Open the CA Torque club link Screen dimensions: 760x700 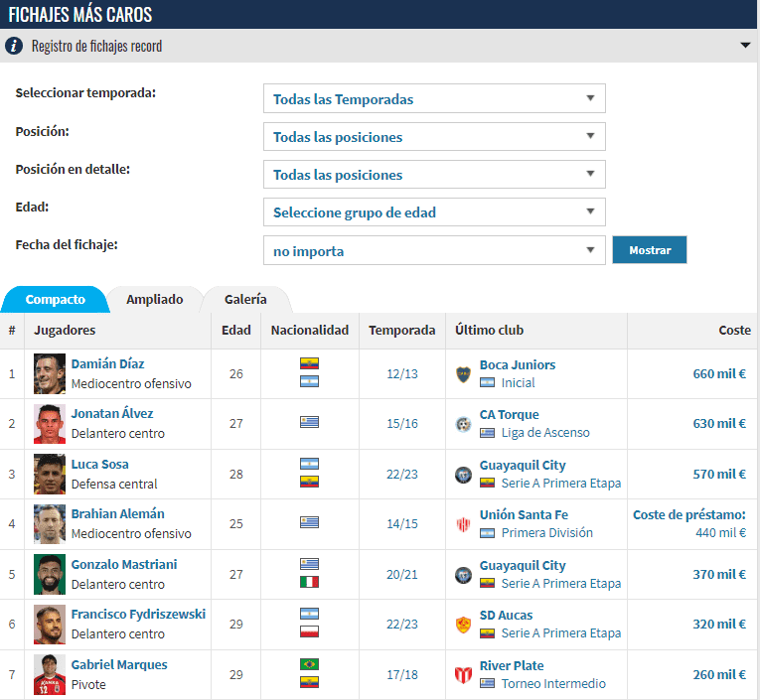click(x=509, y=415)
